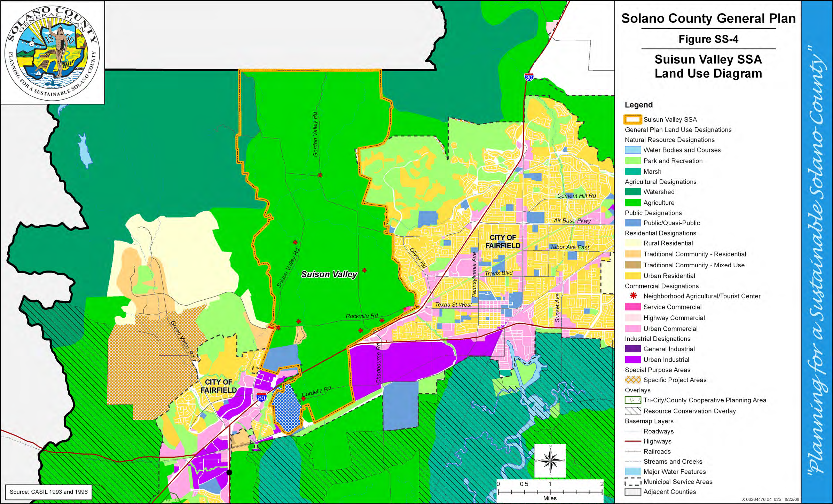Click the Urban Industrial purple swatch
Screen dimensions: 833x504
pos(633,360)
